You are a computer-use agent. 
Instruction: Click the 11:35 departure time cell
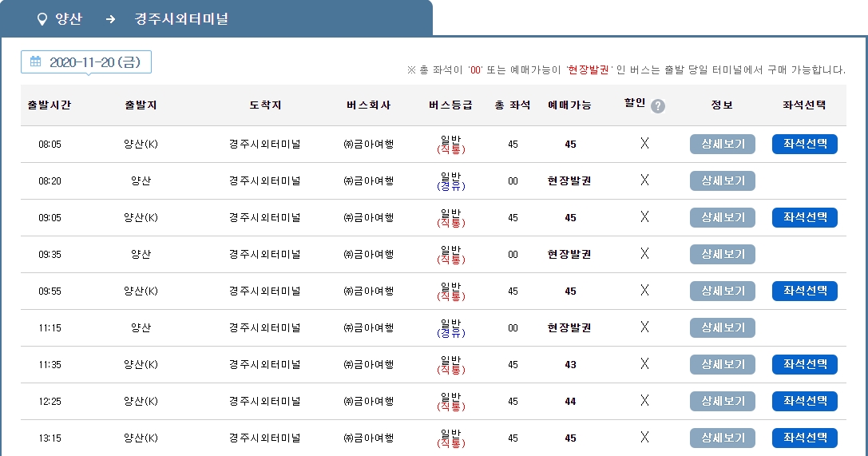tap(50, 365)
